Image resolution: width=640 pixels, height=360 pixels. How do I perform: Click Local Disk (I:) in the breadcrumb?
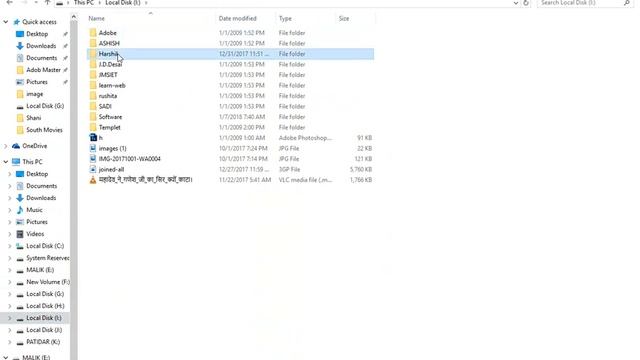122,3
